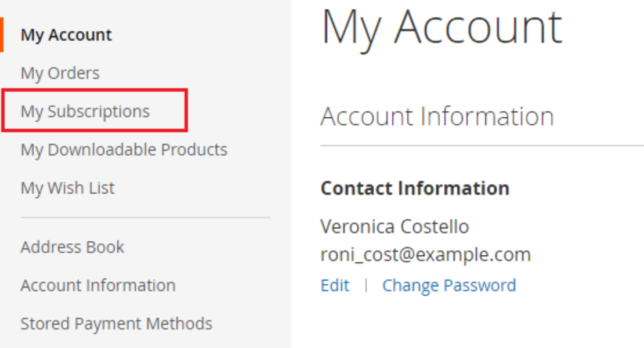
Task: Open the My Account sidebar link
Action: (66, 35)
